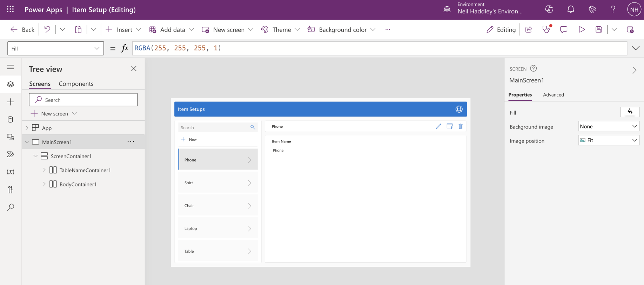This screenshot has width=644, height=285.
Task: Open the Data cylinder icon in sidebar
Action: tap(11, 119)
